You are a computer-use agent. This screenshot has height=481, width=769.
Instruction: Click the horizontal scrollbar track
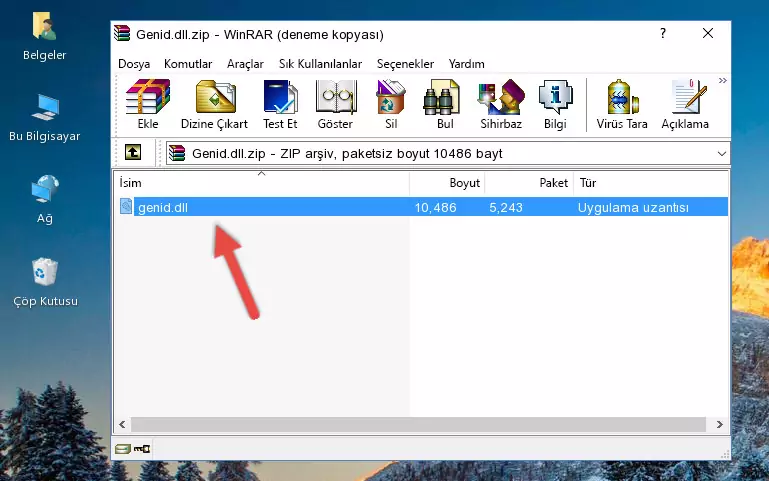point(418,424)
